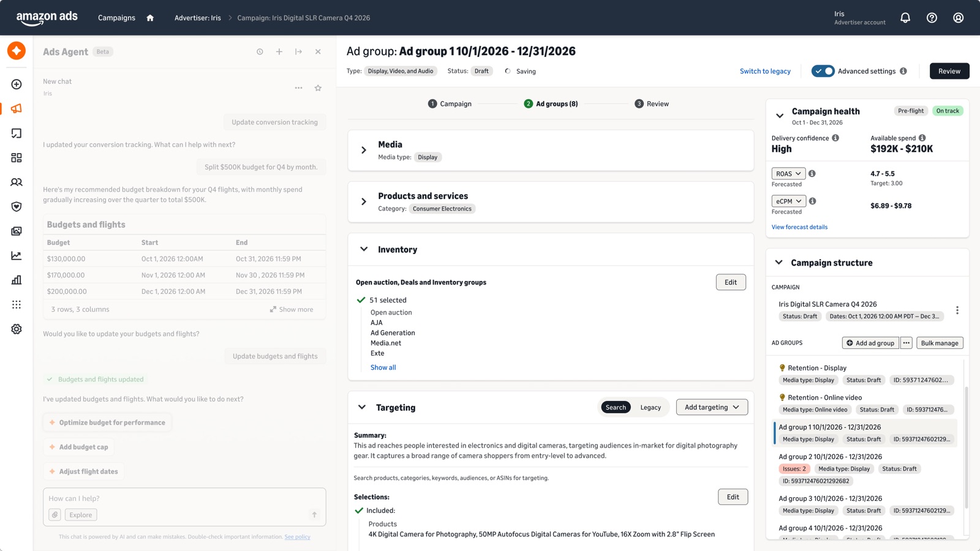
Task: Open Advertiser: Iris breadcrumb
Action: pos(197,18)
